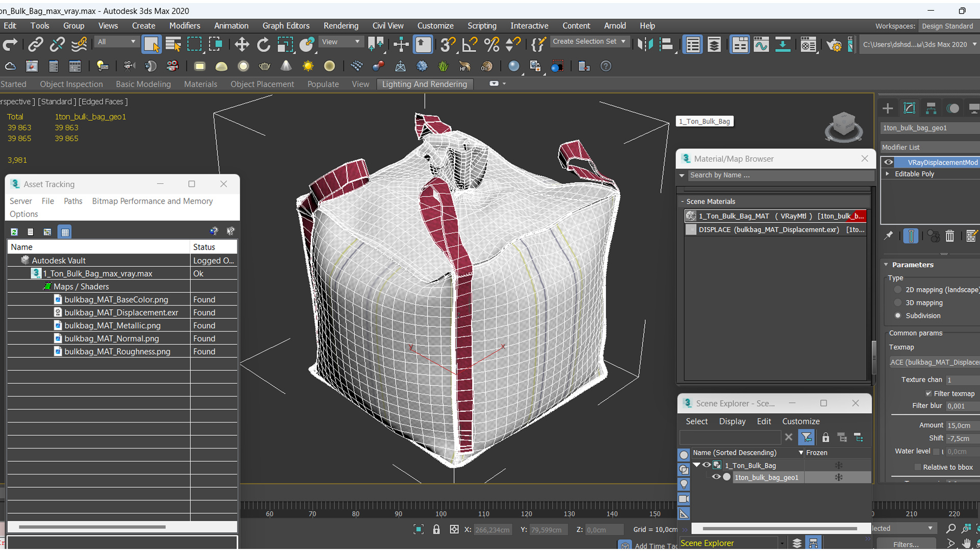Image resolution: width=980 pixels, height=551 pixels.
Task: Open the All selection filter dropdown
Action: pyautogui.click(x=116, y=42)
